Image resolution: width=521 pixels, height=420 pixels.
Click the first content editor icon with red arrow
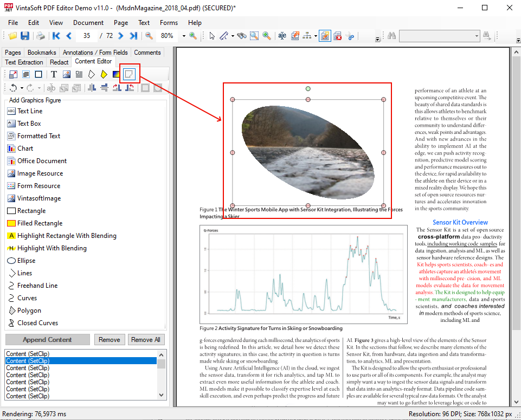click(x=14, y=74)
